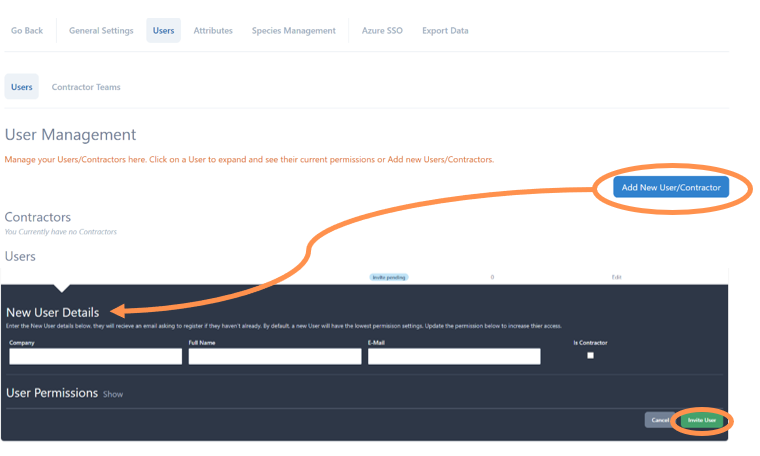Select the Users sub-tab
This screenshot has width=760, height=456.
(x=22, y=87)
